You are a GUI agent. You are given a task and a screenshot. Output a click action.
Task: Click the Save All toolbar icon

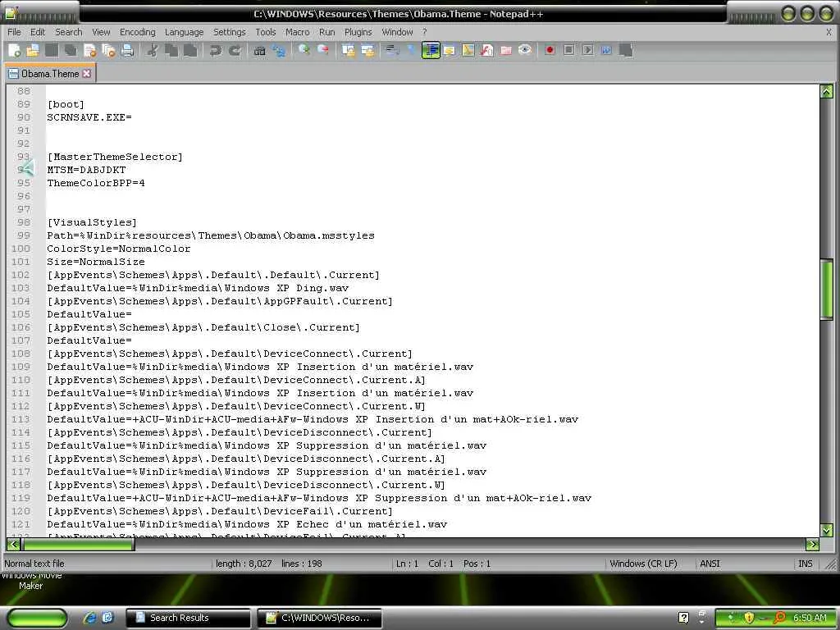click(71, 51)
